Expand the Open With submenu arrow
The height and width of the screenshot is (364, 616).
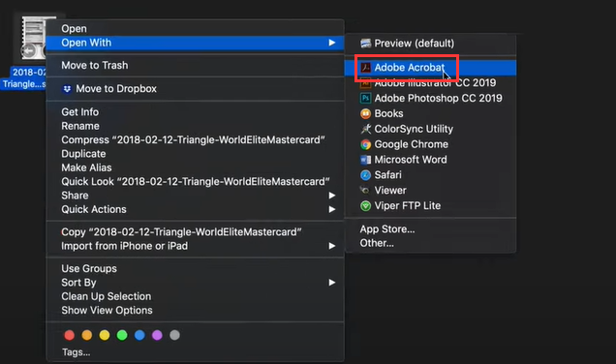(x=332, y=43)
